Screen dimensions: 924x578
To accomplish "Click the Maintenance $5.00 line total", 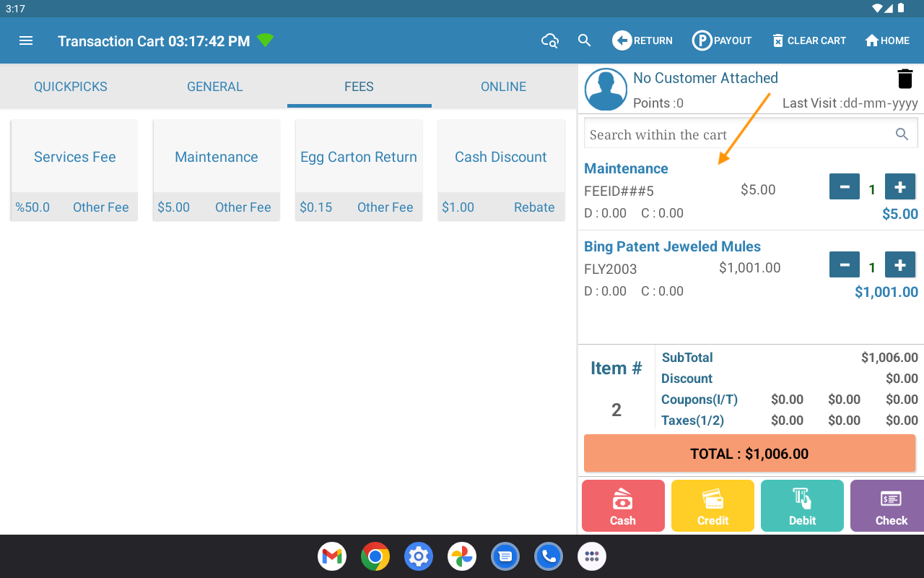I will click(900, 214).
